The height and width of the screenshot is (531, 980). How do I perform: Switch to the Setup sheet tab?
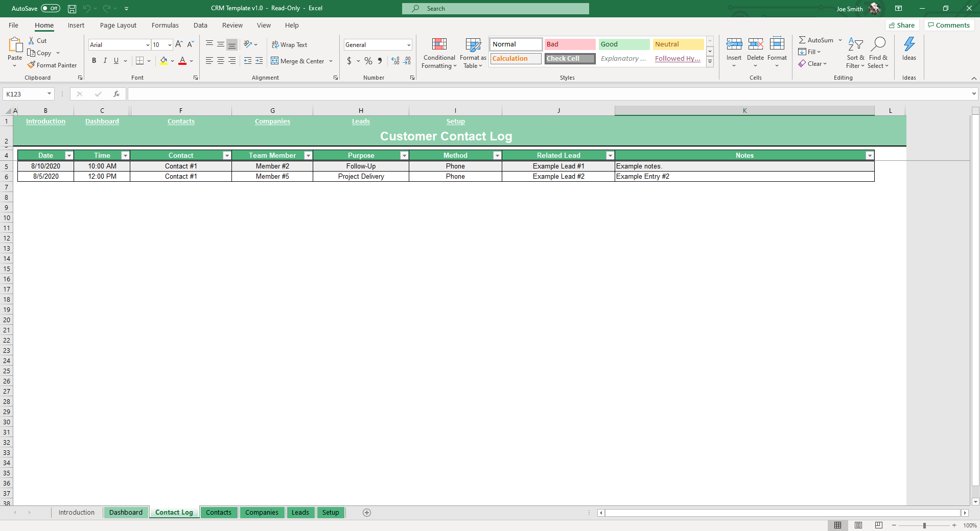point(331,513)
